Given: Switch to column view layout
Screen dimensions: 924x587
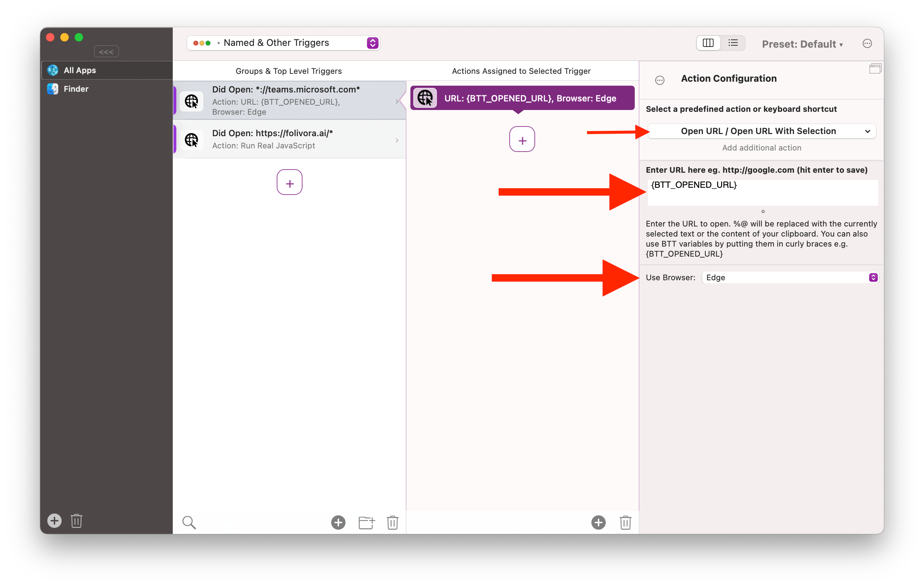Looking at the screenshot, I should click(708, 43).
